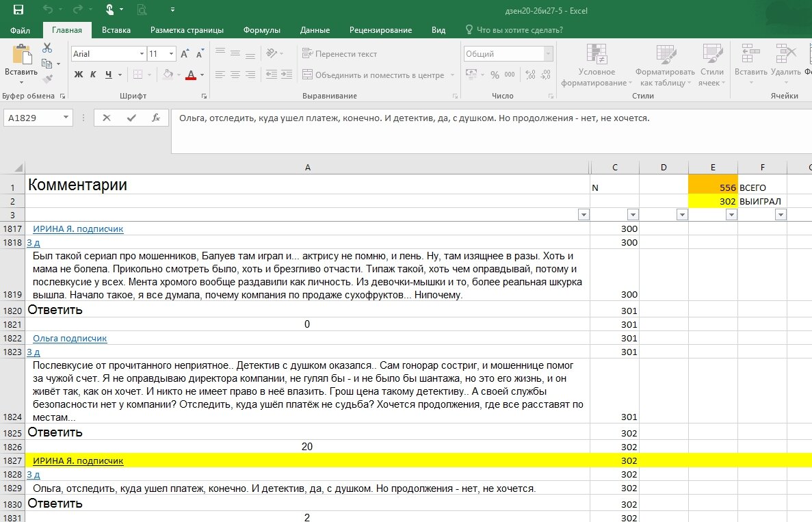Click the Вставить cells button in Ячейки
The image size is (812, 522).
click(x=750, y=64)
